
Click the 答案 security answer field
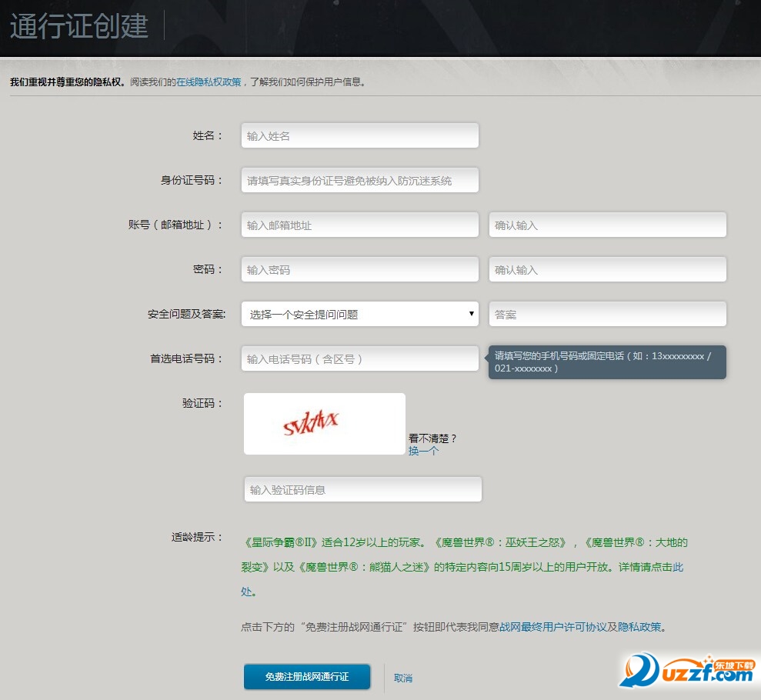(x=608, y=314)
